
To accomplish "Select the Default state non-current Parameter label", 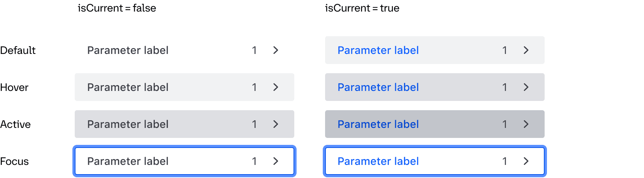I will pyautogui.click(x=128, y=50).
